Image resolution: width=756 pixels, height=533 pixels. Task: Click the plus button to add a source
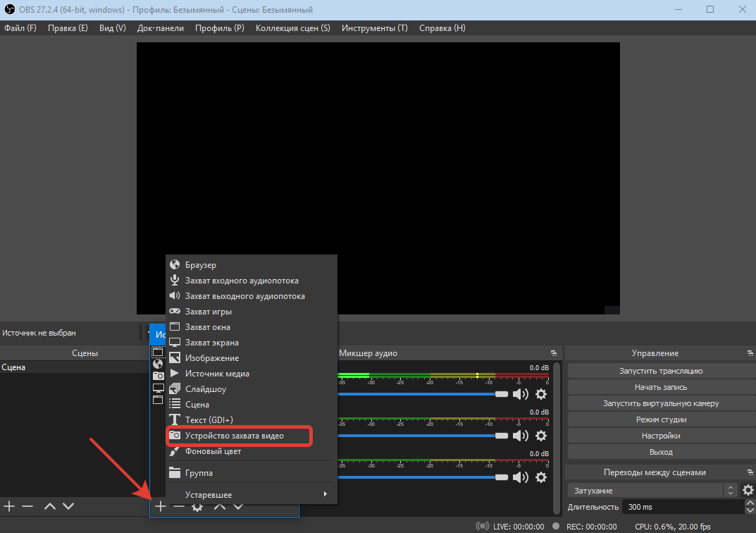[161, 506]
